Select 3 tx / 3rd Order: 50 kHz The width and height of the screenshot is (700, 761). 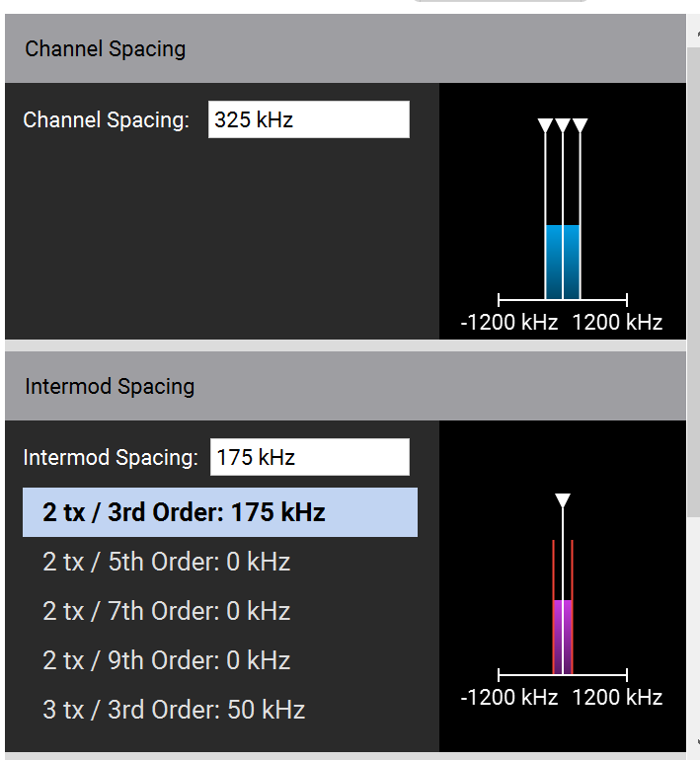click(x=174, y=711)
